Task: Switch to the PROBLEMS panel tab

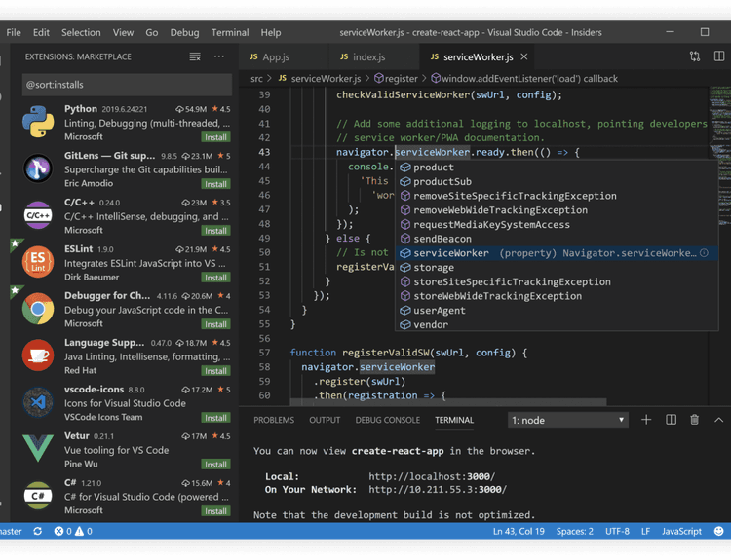Action: coord(274,420)
